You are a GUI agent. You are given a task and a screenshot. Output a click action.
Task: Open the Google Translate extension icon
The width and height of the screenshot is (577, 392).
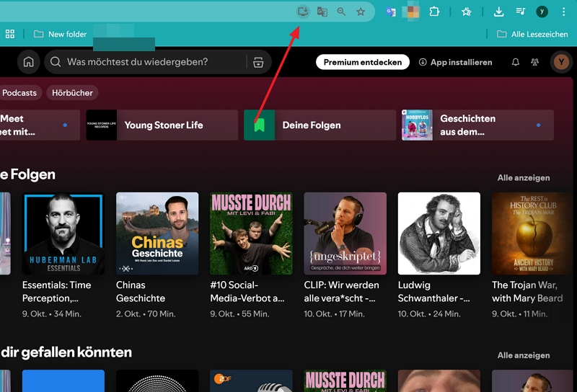(x=391, y=12)
